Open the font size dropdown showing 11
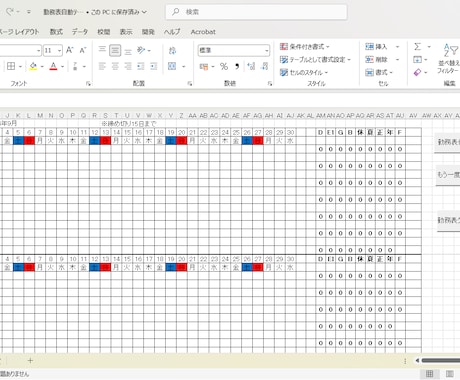This screenshot has width=460, height=380. pyautogui.click(x=59, y=51)
